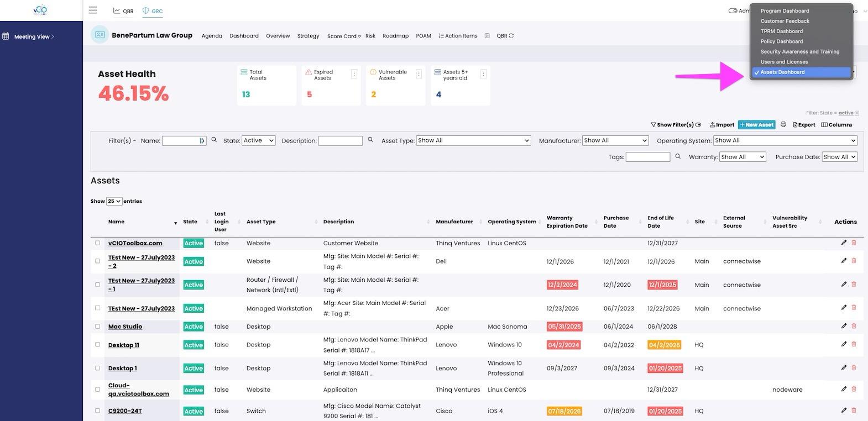Click the search icon beside Tags filter
The height and width of the screenshot is (421, 868).
678,157
